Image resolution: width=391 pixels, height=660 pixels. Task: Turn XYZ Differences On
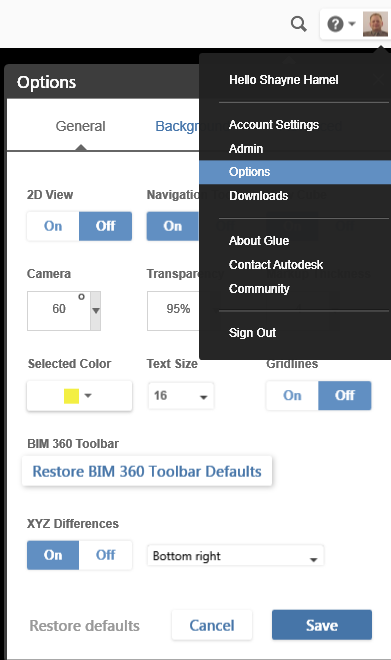pos(53,555)
